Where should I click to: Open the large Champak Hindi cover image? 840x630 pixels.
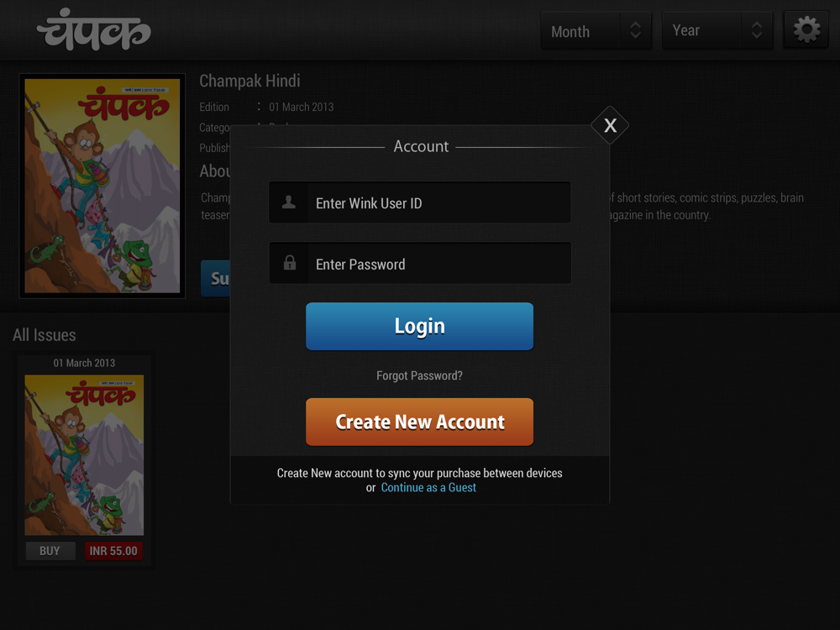coord(102,186)
